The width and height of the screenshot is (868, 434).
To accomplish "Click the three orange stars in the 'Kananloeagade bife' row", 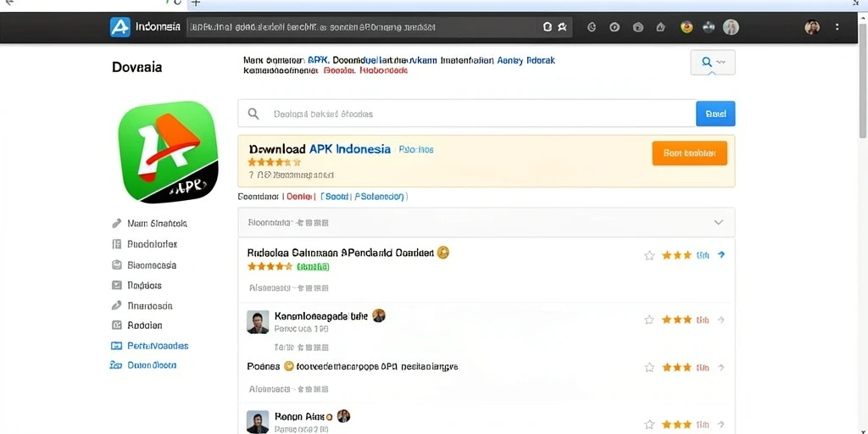I will 676,320.
